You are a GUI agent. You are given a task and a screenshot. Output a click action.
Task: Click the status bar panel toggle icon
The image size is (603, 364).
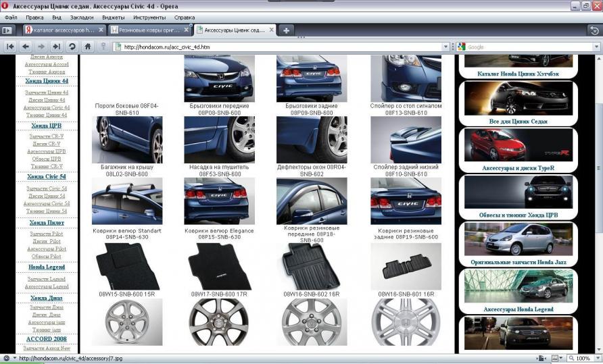coord(7,358)
